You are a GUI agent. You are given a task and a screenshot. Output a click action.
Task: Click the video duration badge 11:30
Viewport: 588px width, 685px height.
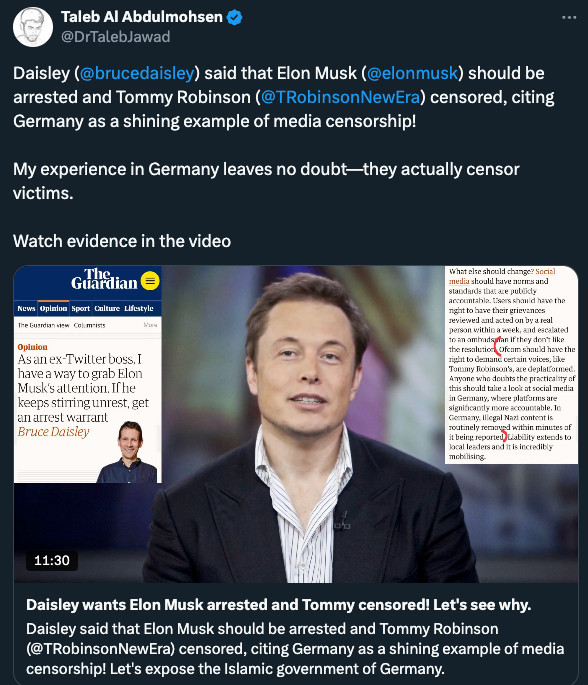52,560
